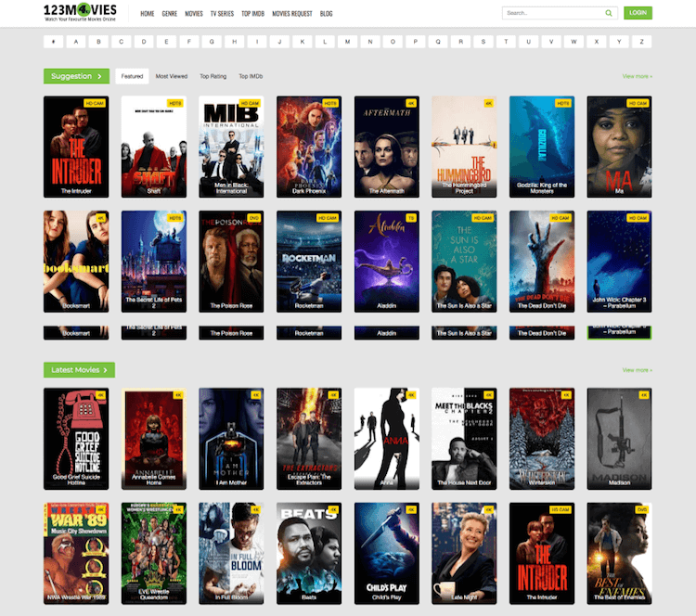The image size is (696, 616).
Task: Click the green LOGIN button
Action: pyautogui.click(x=638, y=13)
